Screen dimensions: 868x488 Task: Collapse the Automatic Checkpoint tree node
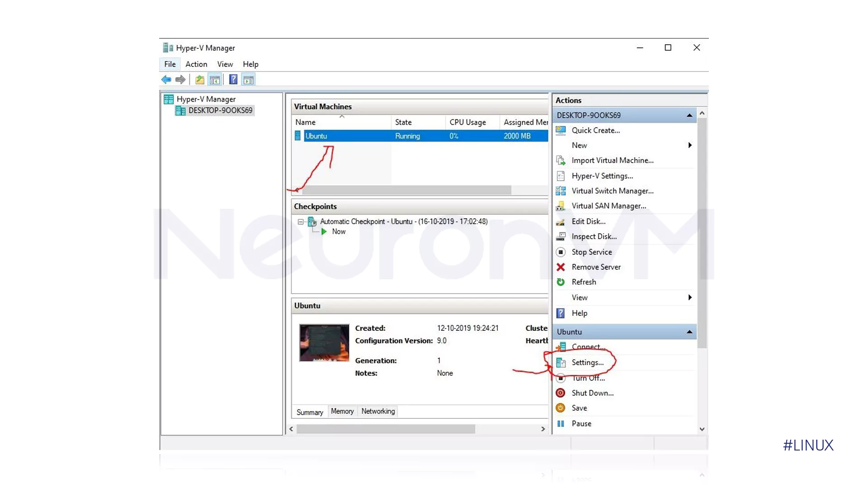pos(301,222)
